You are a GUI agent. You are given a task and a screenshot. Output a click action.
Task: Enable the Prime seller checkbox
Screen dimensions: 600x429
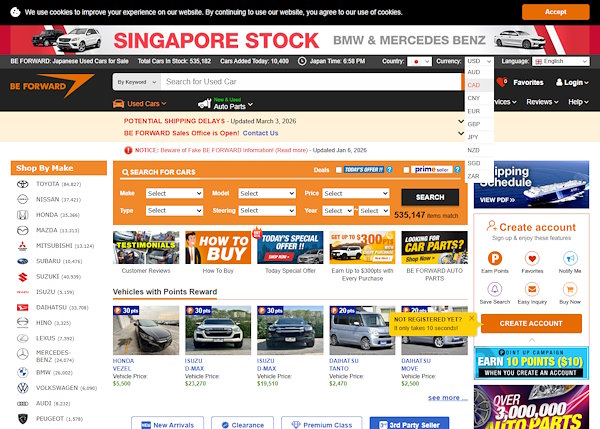click(x=406, y=170)
